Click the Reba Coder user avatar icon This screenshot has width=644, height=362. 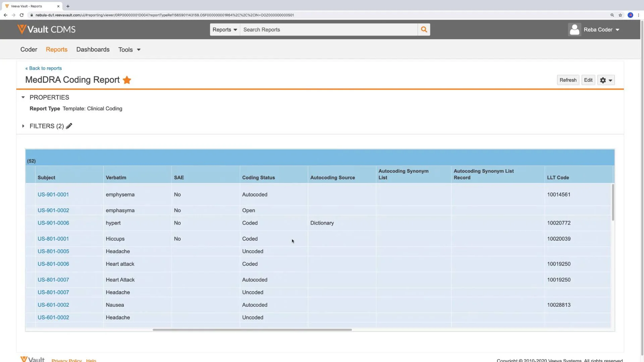click(x=575, y=29)
